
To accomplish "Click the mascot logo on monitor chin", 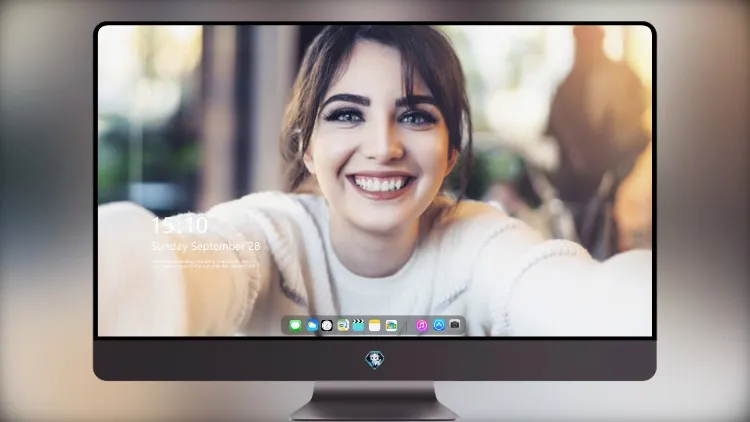I will point(375,360).
